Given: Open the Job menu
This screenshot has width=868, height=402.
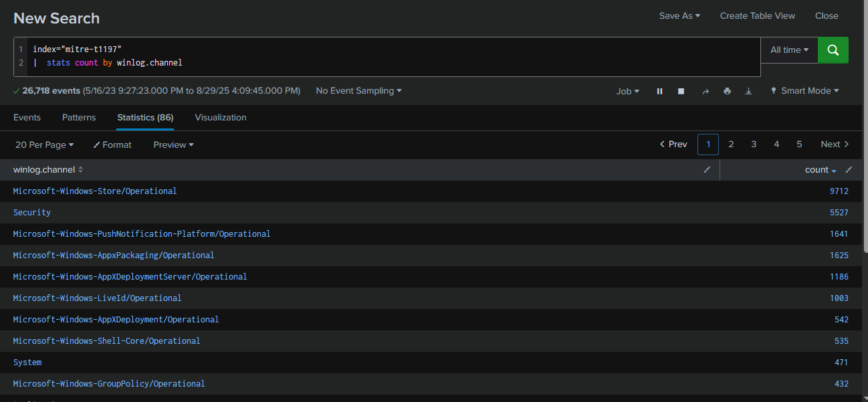Looking at the screenshot, I should click(x=627, y=91).
